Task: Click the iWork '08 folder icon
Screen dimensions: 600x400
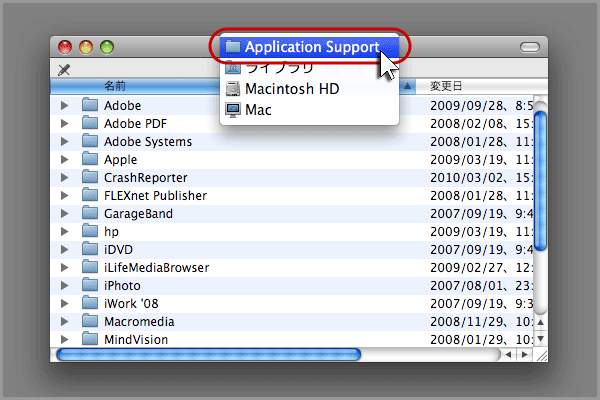Action: pos(90,302)
